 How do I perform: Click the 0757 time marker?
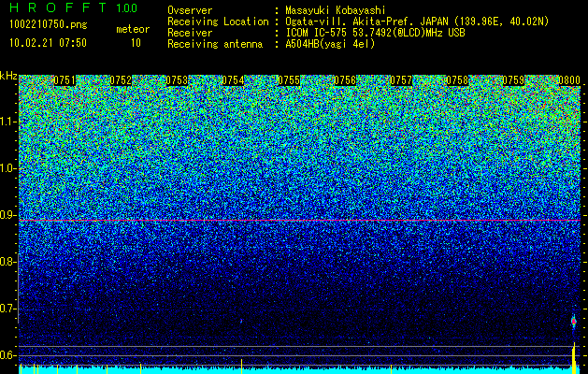[401, 80]
